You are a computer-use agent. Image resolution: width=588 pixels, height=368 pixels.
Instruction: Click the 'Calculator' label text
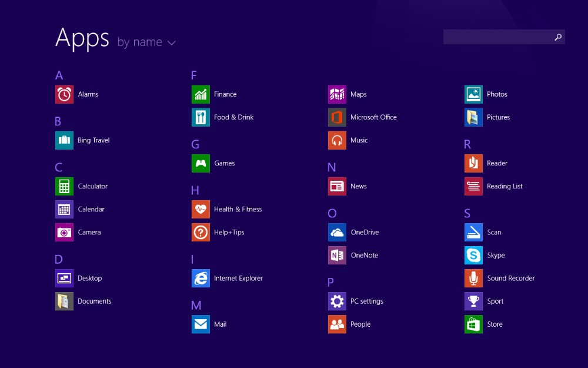(93, 186)
